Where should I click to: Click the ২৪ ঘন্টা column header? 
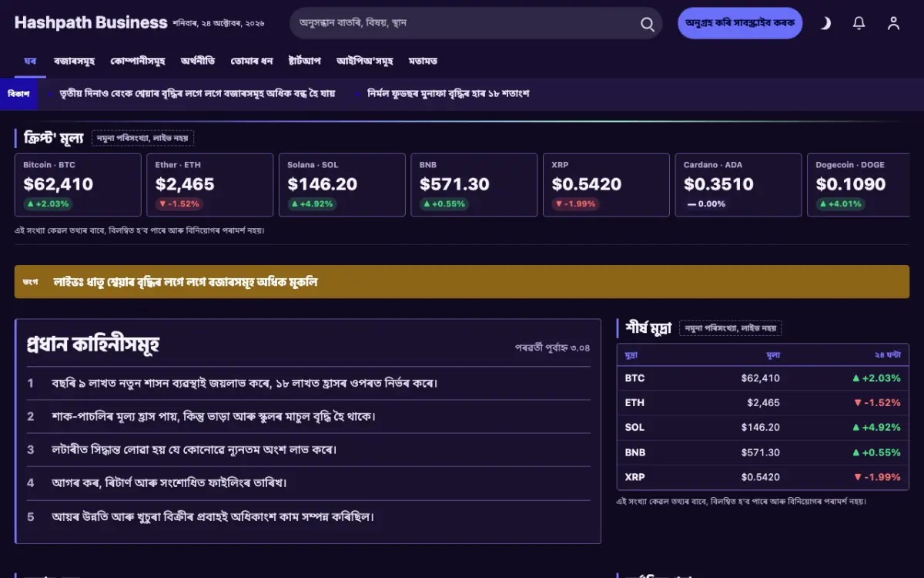click(888, 355)
